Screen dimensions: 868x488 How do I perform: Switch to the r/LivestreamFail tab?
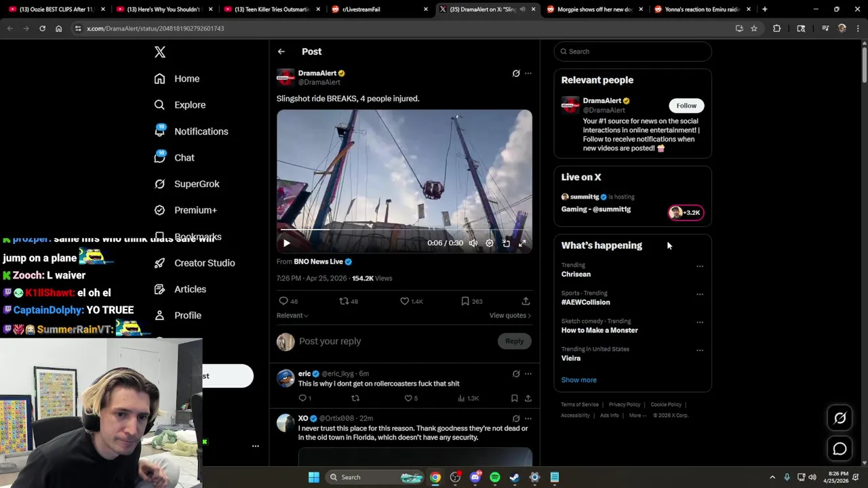click(x=380, y=9)
